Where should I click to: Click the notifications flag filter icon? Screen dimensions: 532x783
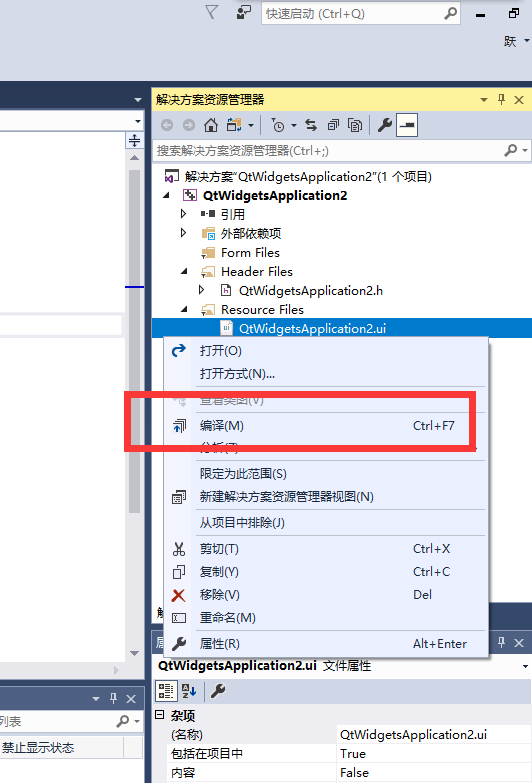(211, 12)
